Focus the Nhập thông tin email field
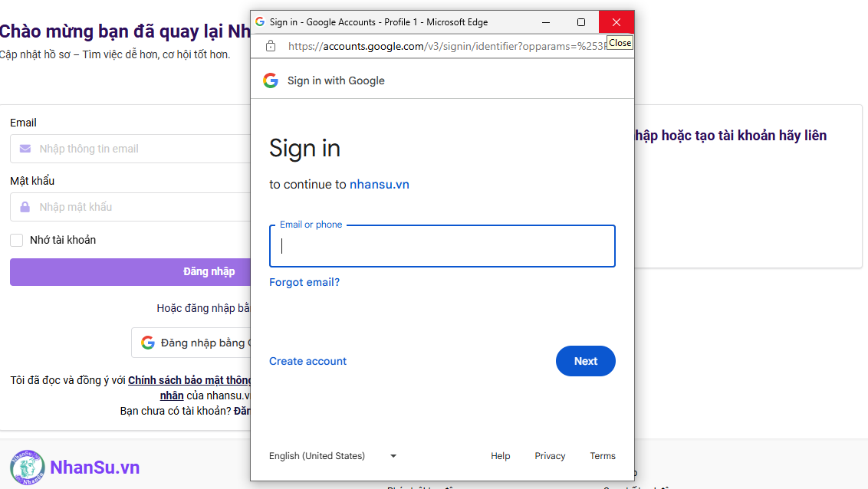868x489 pixels. pos(130,149)
